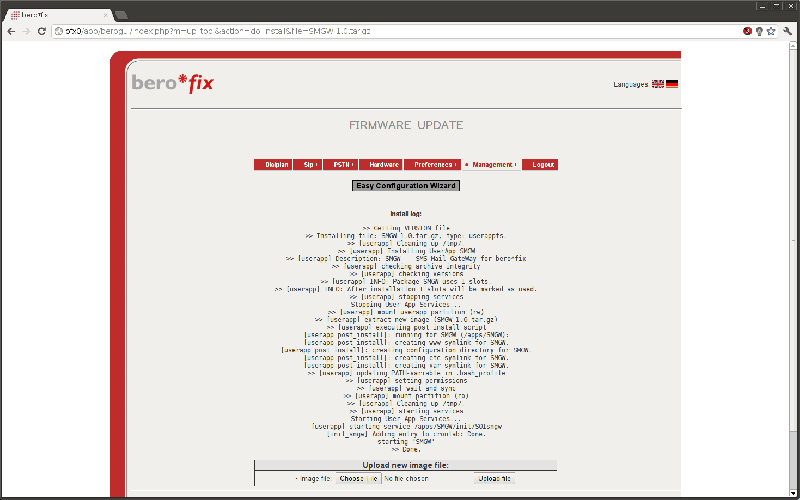This screenshot has width=800, height=500.
Task: Click the 'Upload new image file:' header
Action: (406, 465)
